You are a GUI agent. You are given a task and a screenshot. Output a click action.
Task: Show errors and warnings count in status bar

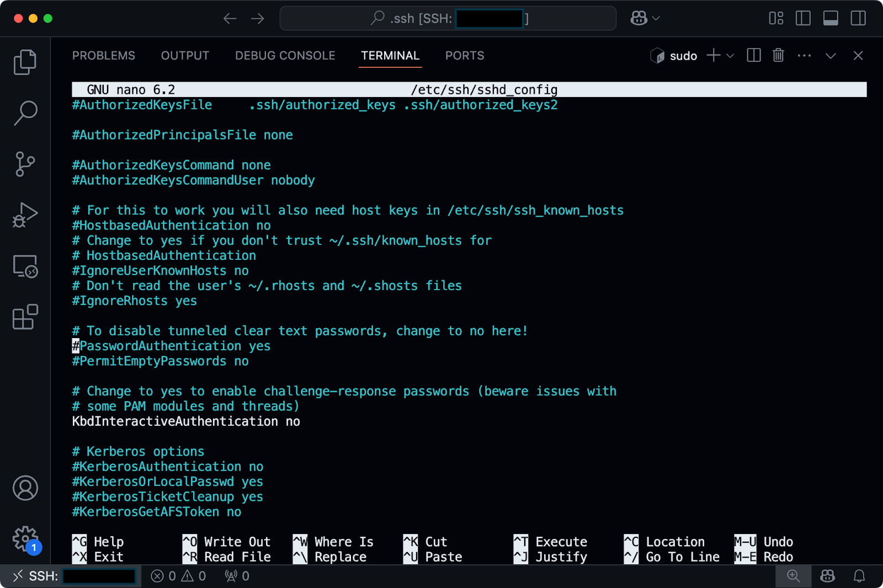[178, 576]
